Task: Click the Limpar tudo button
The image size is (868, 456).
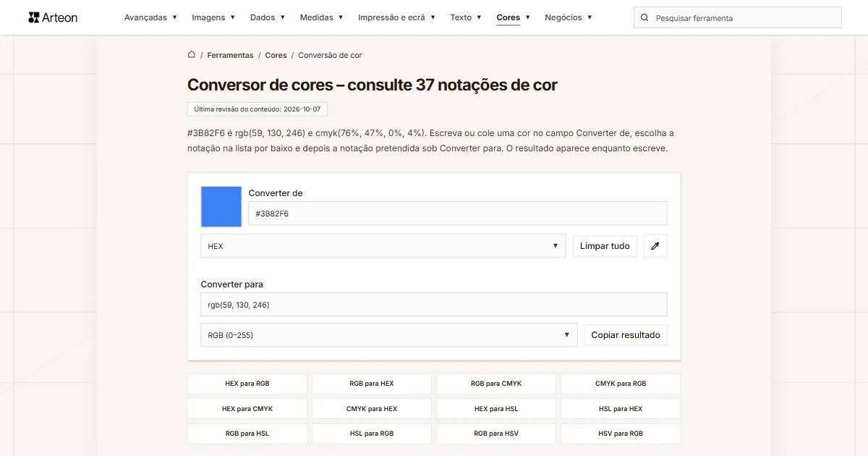Action: pyautogui.click(x=605, y=246)
